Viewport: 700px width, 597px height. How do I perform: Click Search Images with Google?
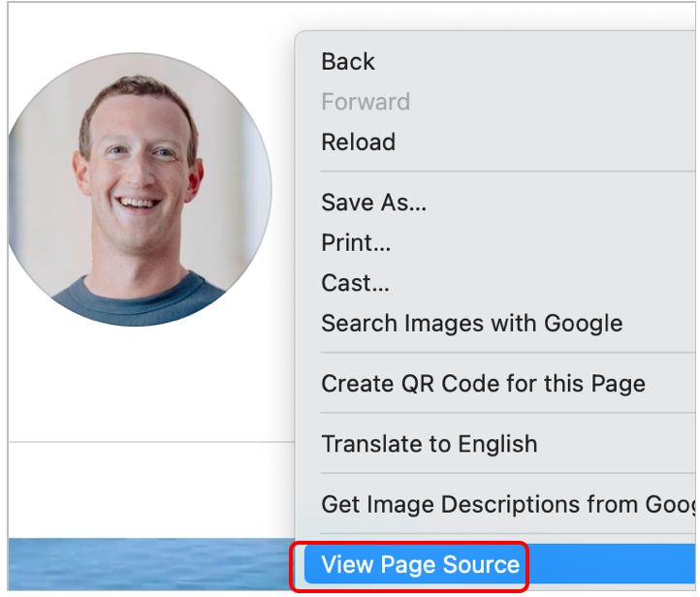[471, 324]
